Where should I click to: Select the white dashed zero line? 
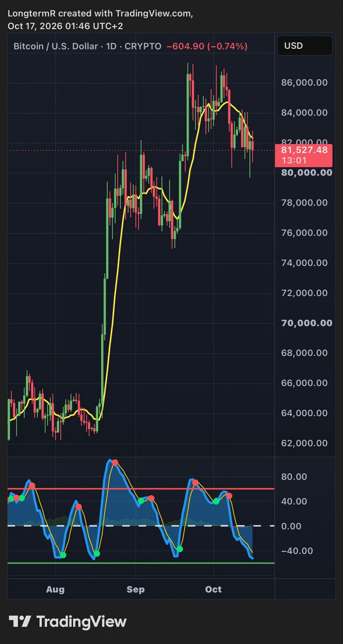click(x=141, y=526)
